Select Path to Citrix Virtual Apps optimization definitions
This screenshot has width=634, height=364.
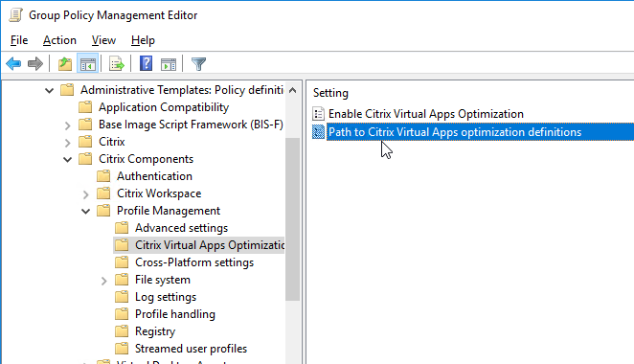(455, 132)
